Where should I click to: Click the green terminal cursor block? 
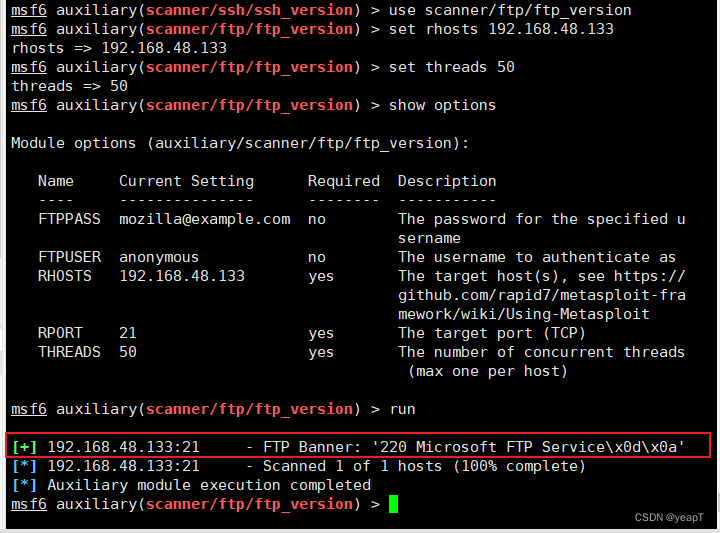tap(394, 504)
